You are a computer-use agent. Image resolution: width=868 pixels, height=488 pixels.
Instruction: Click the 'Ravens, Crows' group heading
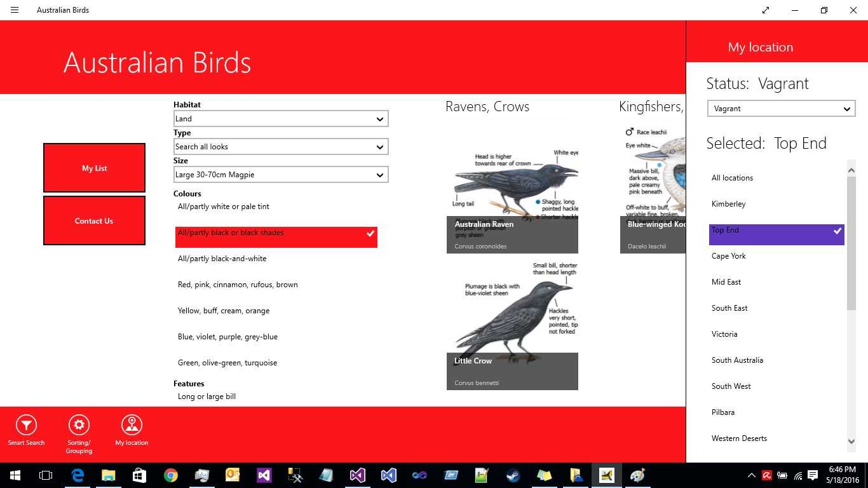(487, 107)
